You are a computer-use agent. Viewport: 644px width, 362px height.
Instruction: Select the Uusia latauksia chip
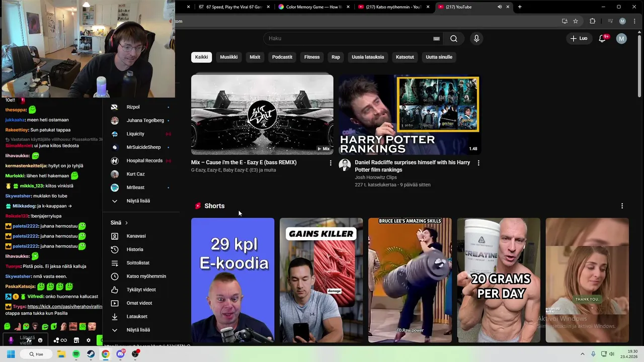[x=368, y=57]
